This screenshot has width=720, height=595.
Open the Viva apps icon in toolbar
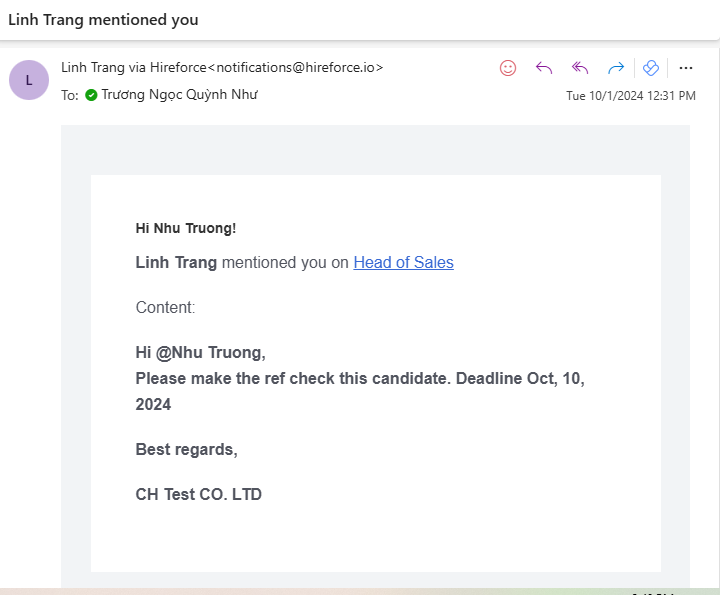point(651,68)
